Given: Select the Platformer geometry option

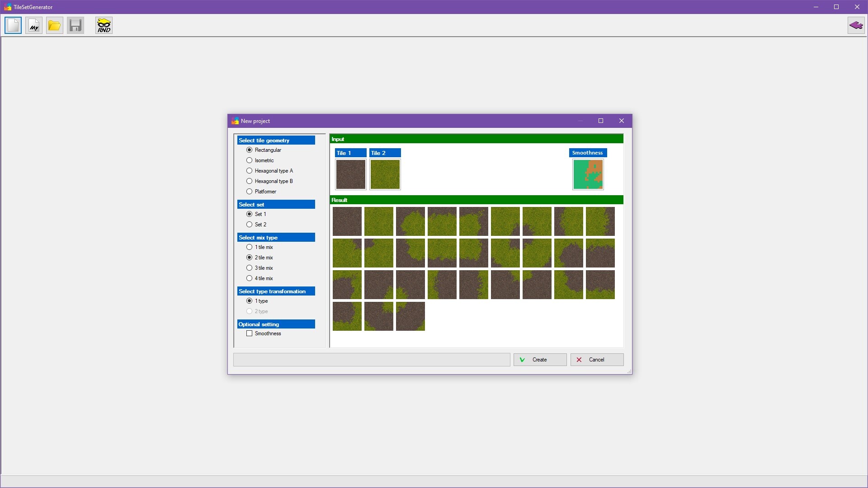Looking at the screenshot, I should [250, 192].
